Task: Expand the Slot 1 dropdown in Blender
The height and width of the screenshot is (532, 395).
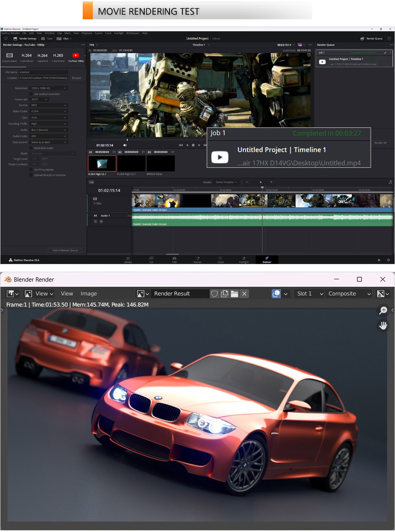Action: [309, 294]
